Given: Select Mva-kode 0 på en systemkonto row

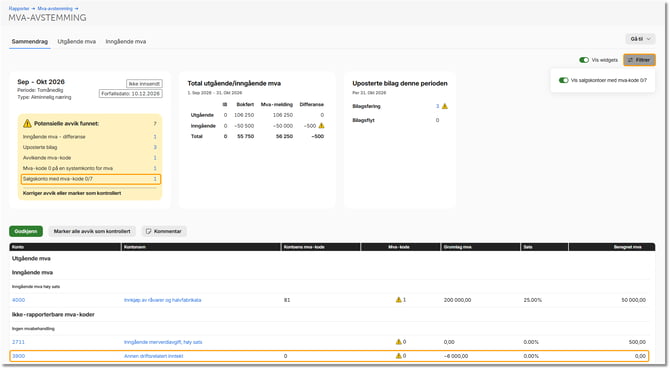Looking at the screenshot, I should click(90, 168).
